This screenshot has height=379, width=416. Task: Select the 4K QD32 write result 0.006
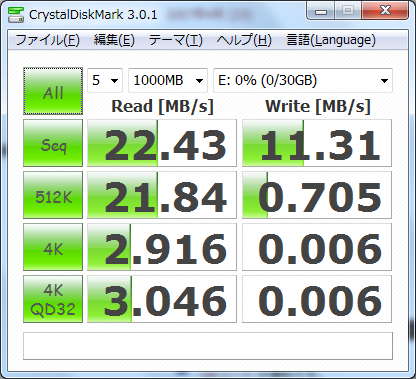coord(317,299)
